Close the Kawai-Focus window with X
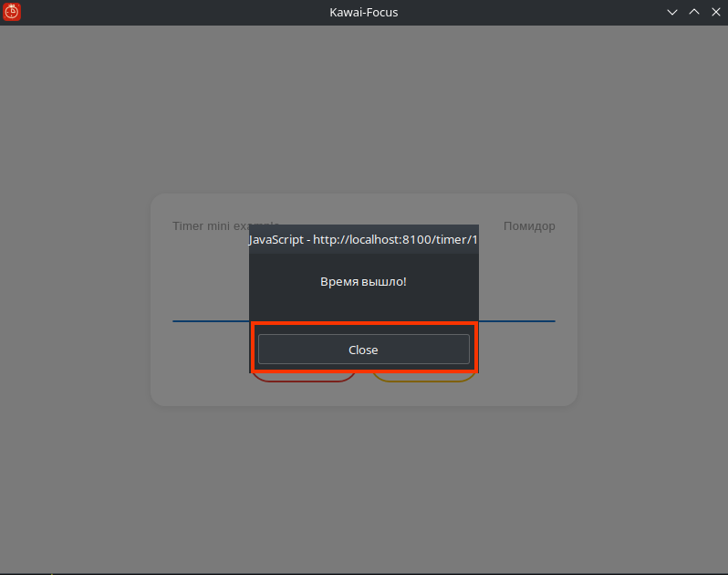 [x=715, y=12]
